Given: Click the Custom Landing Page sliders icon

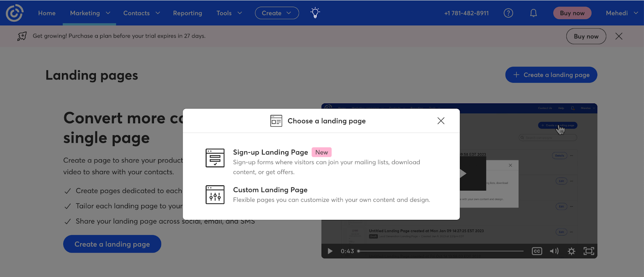Looking at the screenshot, I should (215, 195).
